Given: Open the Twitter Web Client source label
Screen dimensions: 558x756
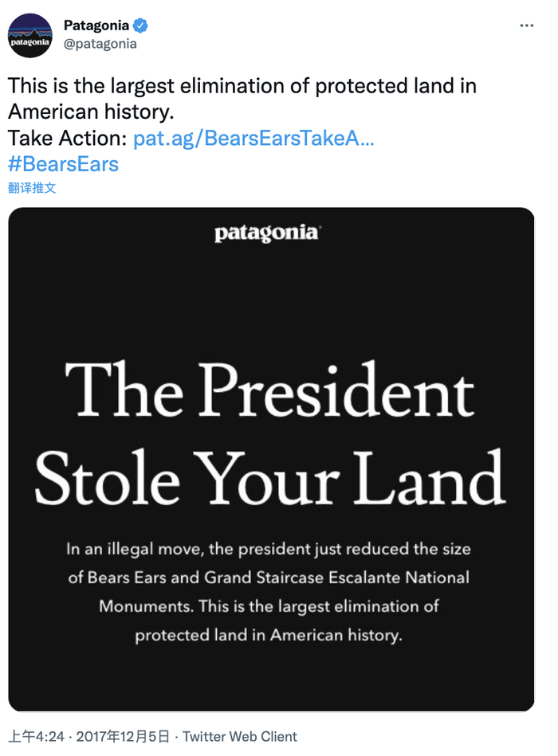Looking at the screenshot, I should [240, 736].
